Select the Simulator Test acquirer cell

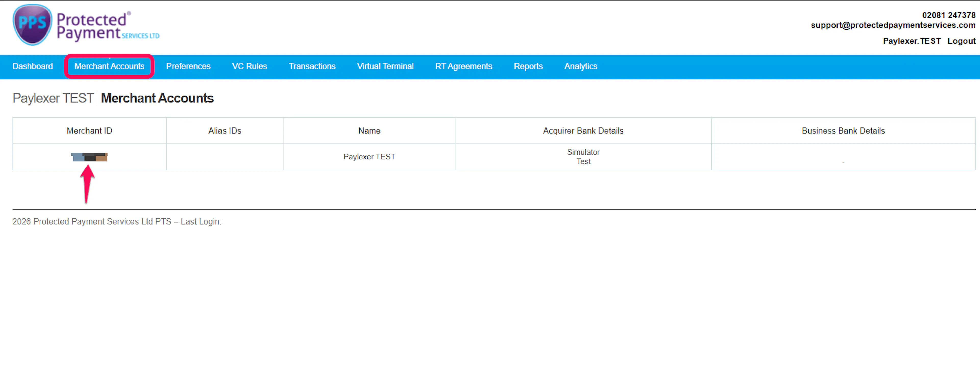pos(583,157)
